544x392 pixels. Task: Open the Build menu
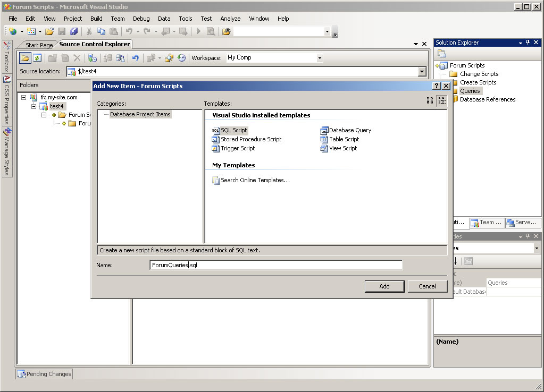96,19
